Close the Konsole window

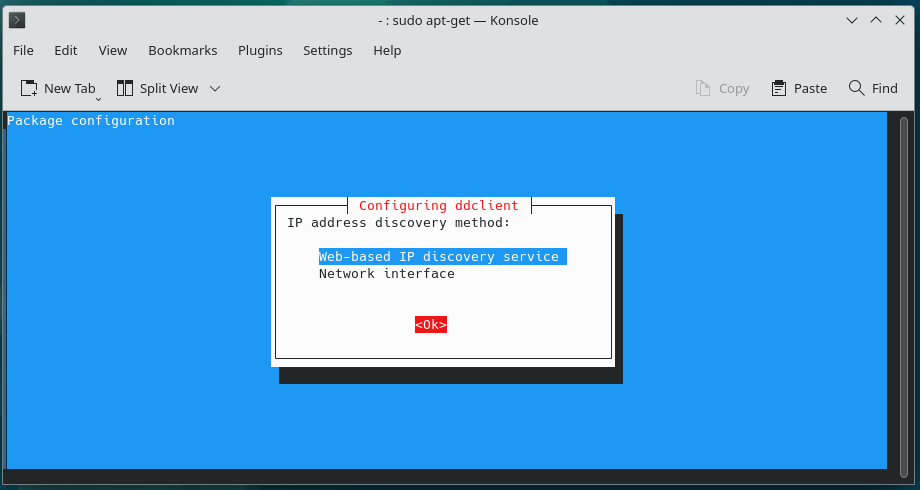click(x=899, y=21)
